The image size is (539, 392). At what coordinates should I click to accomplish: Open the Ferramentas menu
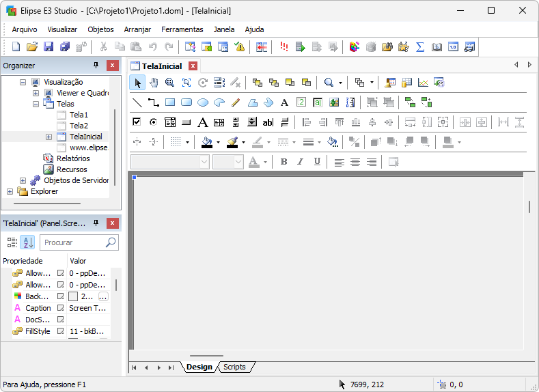(x=182, y=29)
